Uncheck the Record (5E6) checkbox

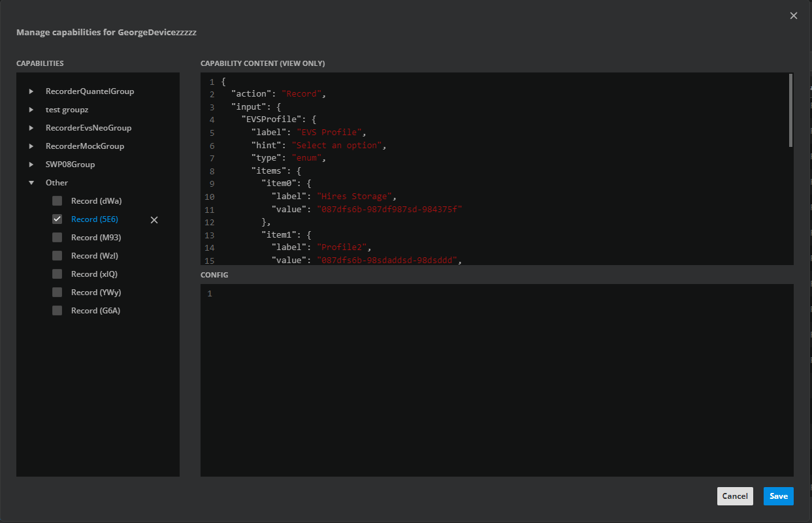point(57,219)
